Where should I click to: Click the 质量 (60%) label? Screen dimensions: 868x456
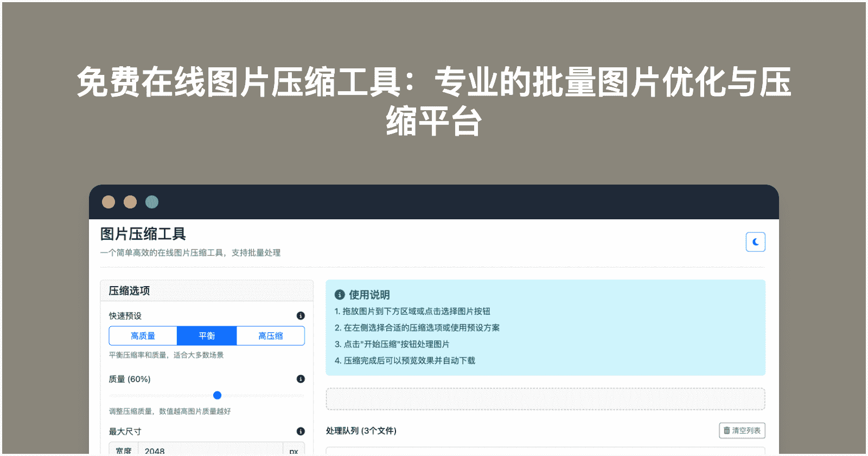[x=130, y=379]
